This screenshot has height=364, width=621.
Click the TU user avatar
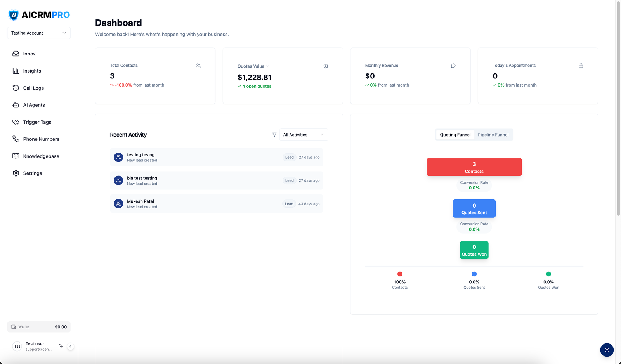click(x=17, y=347)
